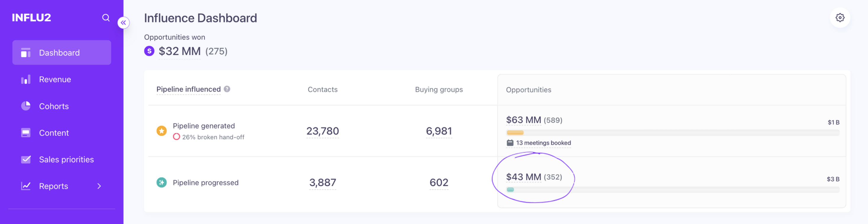Click the Revenue bar-chart icon
Image resolution: width=868 pixels, height=224 pixels.
click(x=26, y=79)
